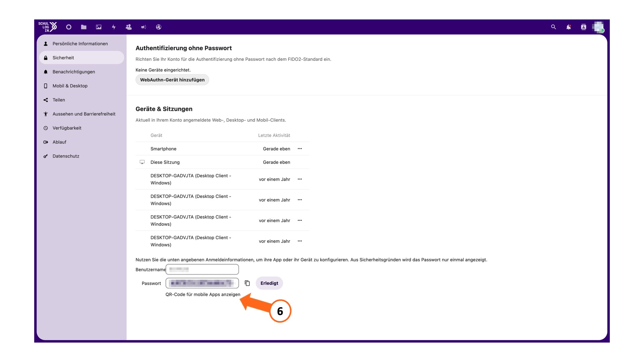
Task: Click the Schul Login logo
Action: (x=48, y=27)
